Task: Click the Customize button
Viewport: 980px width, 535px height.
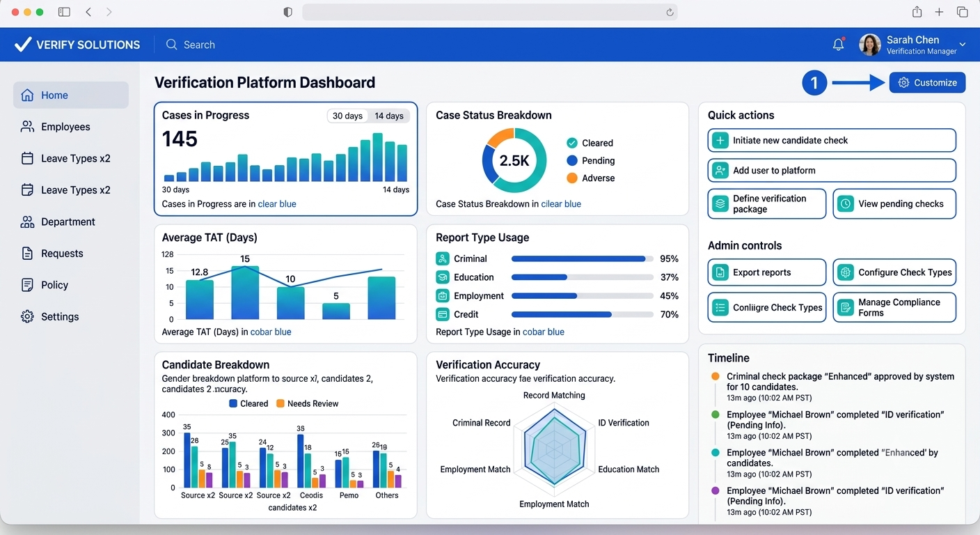Action: tap(927, 82)
